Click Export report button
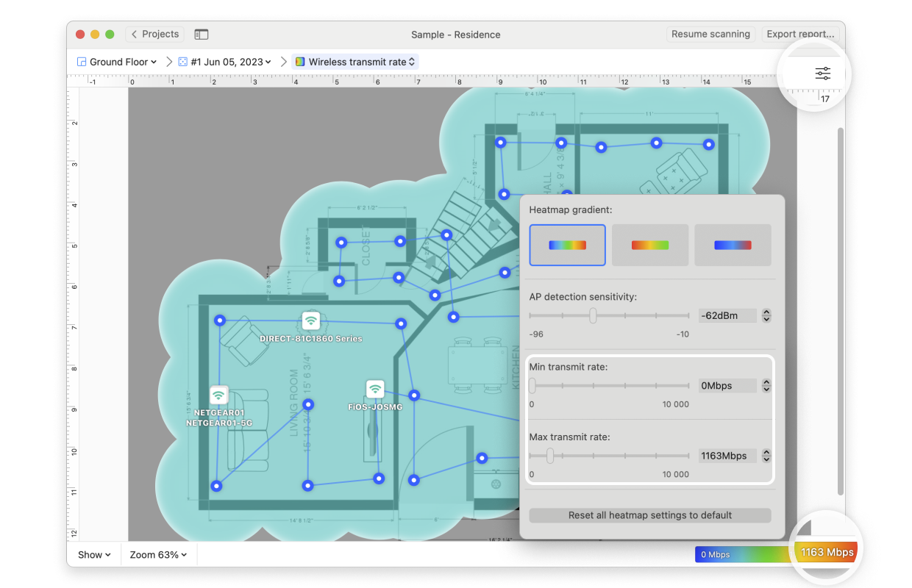The height and width of the screenshot is (588, 912). point(800,35)
